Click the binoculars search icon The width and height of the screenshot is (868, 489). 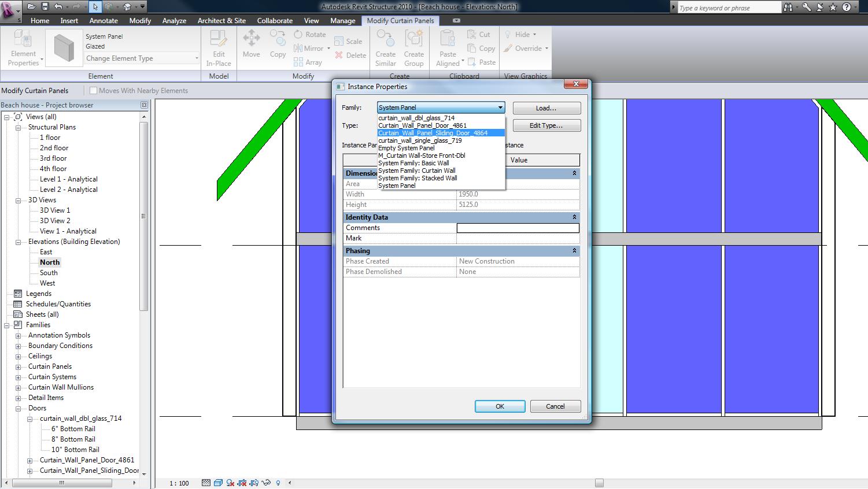788,8
